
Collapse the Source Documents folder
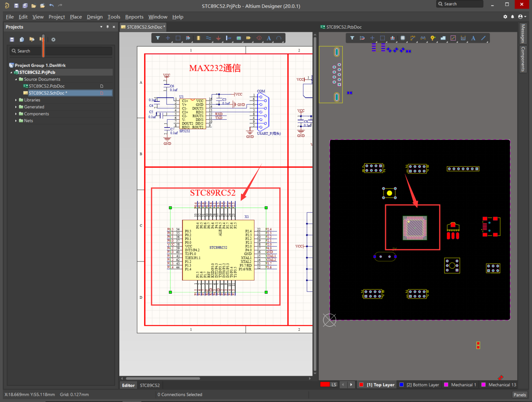tap(16, 79)
